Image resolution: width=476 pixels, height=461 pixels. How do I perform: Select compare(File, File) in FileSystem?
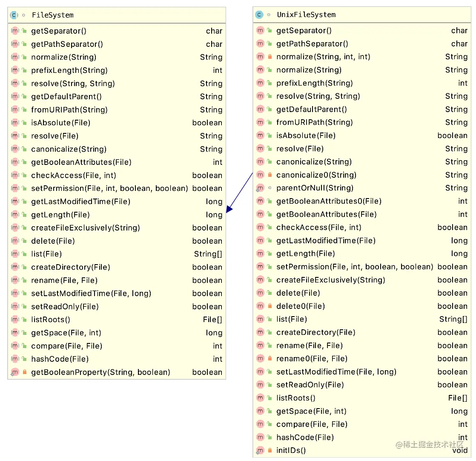[67, 346]
